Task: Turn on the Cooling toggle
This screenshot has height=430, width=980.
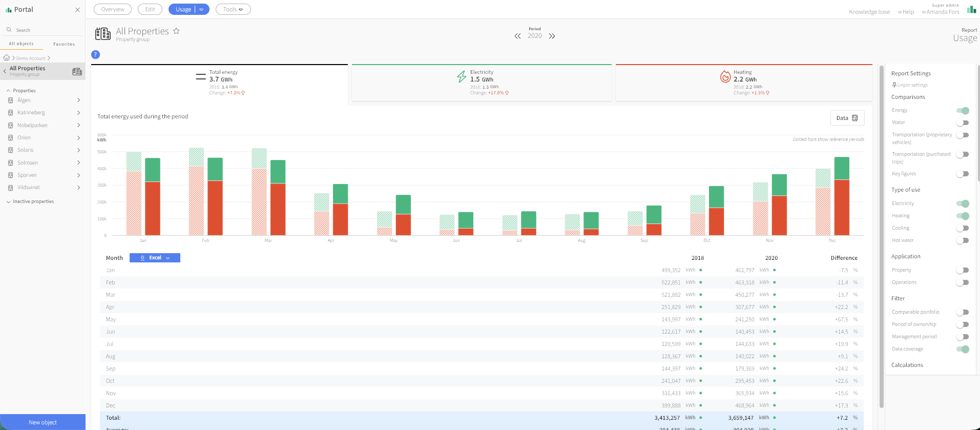Action: click(963, 228)
